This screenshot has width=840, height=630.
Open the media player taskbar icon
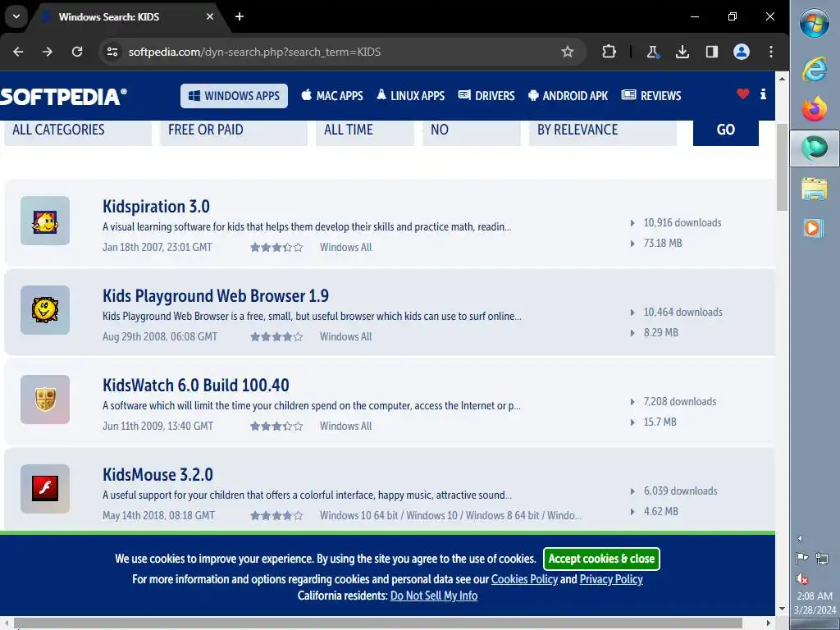[x=813, y=228]
